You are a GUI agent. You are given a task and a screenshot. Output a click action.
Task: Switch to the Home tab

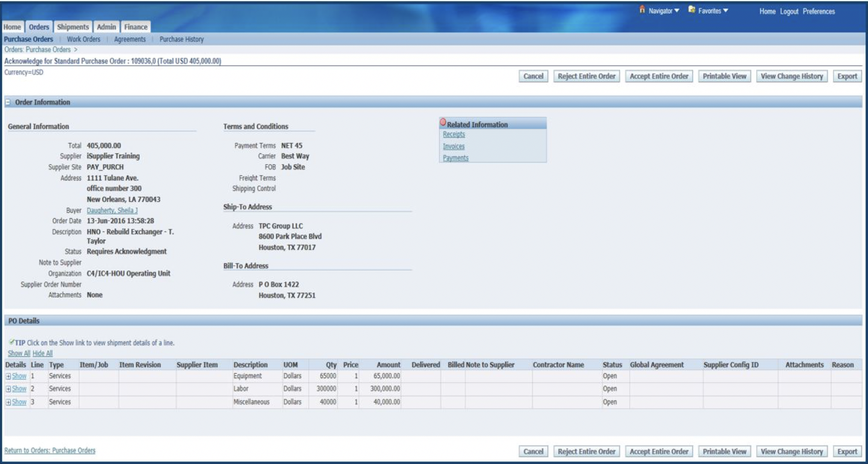tap(12, 27)
